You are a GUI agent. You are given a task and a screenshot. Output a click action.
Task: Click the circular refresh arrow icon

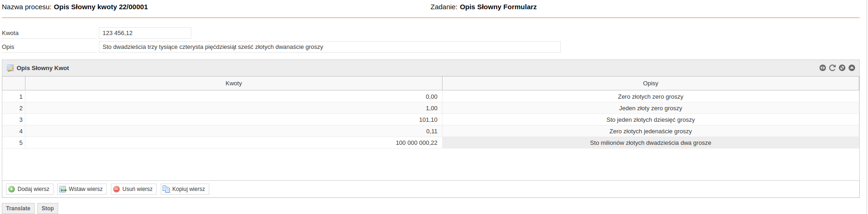coord(832,68)
